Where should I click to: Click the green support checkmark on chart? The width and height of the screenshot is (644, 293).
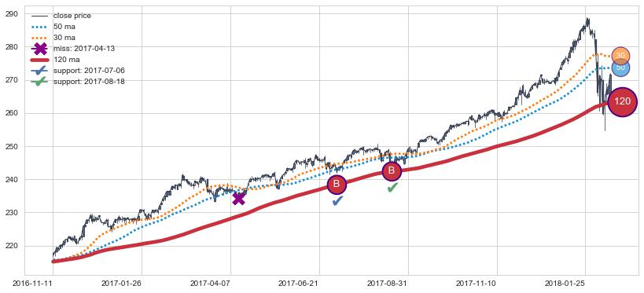tap(392, 188)
